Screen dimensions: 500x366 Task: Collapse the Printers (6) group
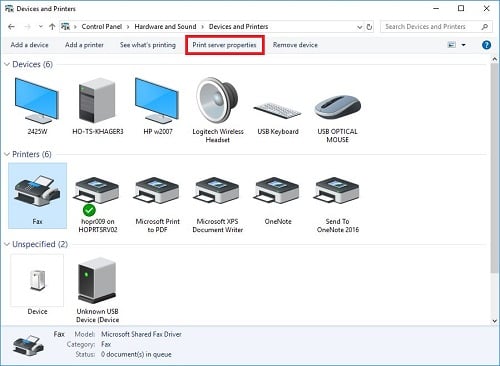pos(7,154)
